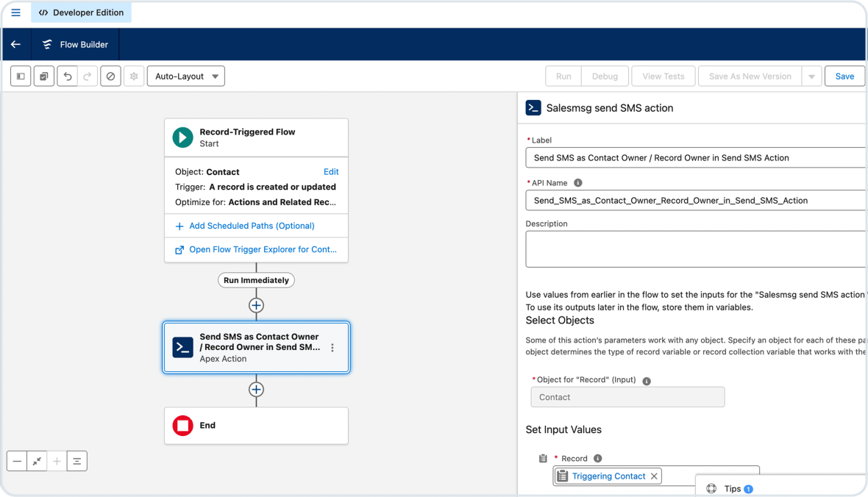
Task: Show the Object for Record info icon
Action: (647, 381)
